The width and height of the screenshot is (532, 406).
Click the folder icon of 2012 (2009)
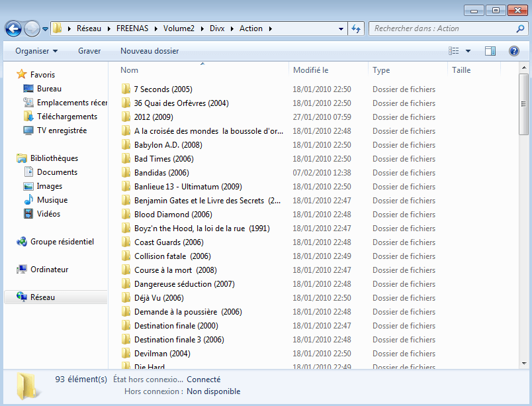pos(126,117)
